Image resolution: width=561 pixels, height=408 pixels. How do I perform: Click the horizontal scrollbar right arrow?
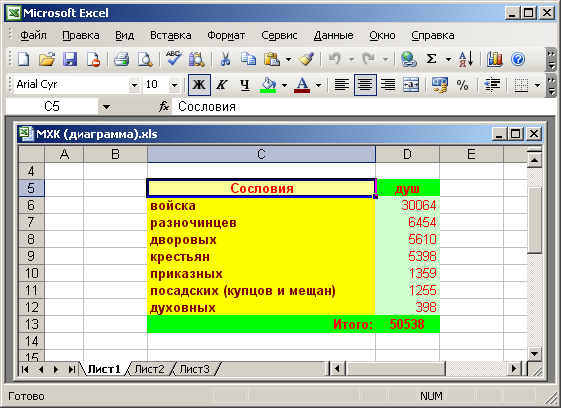click(x=514, y=368)
